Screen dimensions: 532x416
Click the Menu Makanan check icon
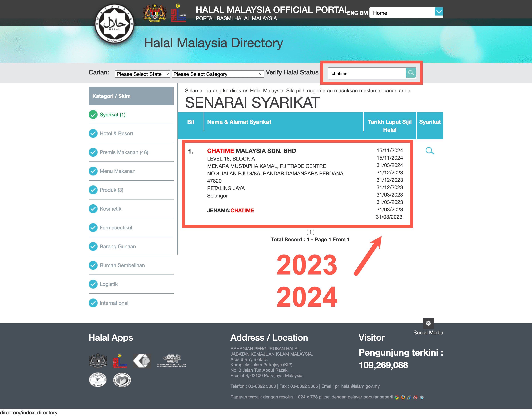click(x=93, y=171)
